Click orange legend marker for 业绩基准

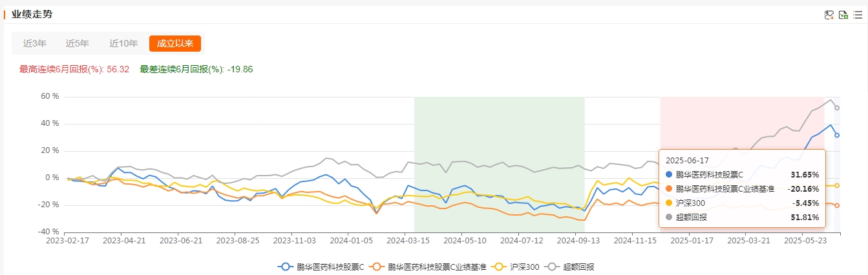[377, 266]
